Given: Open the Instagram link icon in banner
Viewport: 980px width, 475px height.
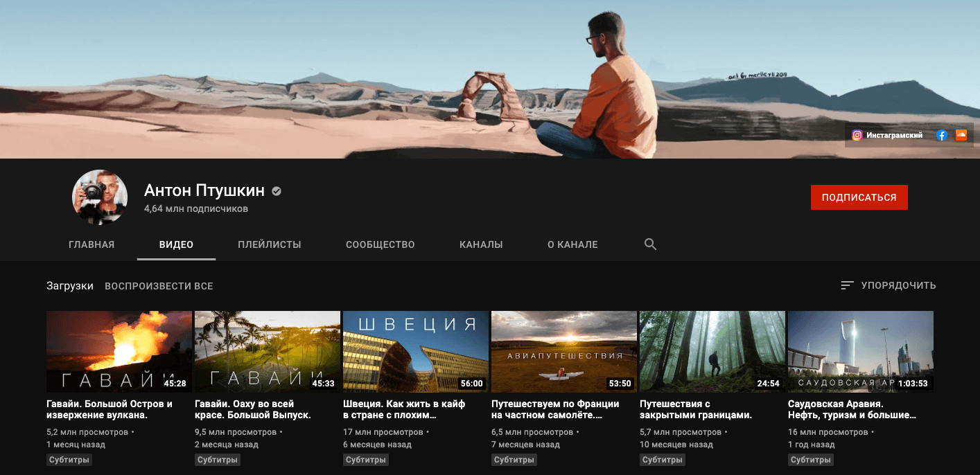Looking at the screenshot, I should (857, 136).
